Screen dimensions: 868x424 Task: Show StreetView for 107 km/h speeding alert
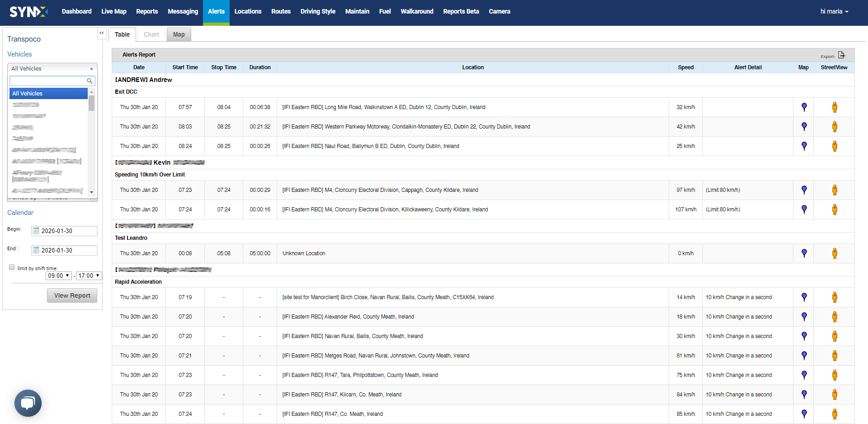coord(835,210)
